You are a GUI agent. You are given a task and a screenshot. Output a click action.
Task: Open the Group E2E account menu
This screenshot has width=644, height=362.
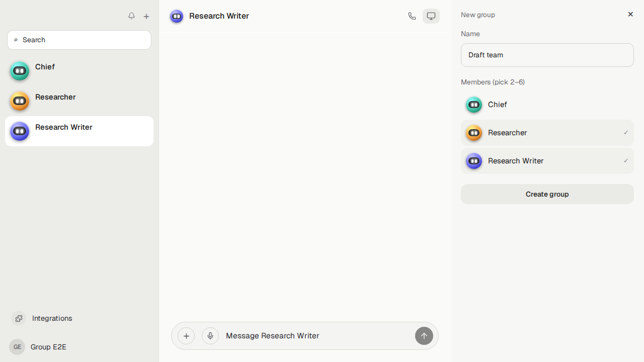tap(38, 347)
